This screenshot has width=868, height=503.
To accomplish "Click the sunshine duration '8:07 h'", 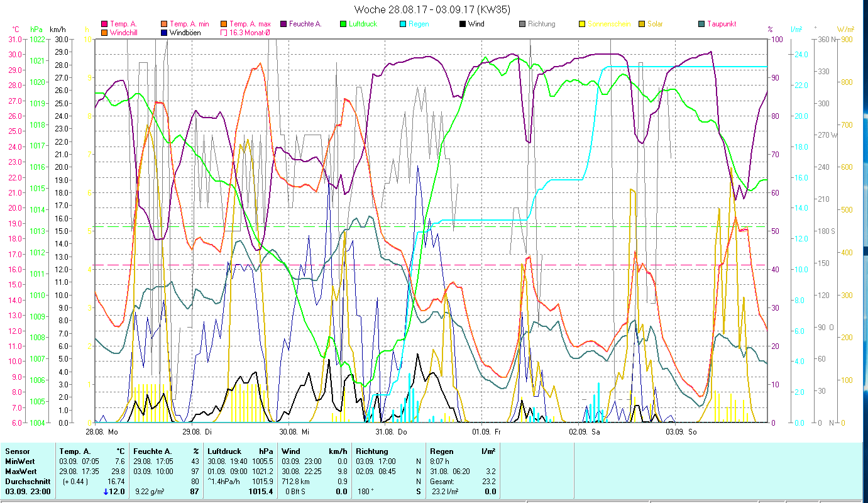I will click(440, 462).
